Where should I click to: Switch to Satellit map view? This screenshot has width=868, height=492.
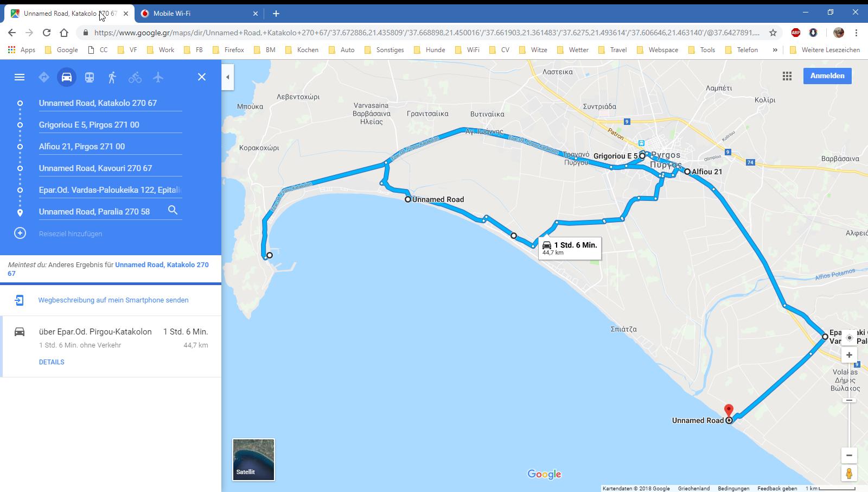point(253,459)
